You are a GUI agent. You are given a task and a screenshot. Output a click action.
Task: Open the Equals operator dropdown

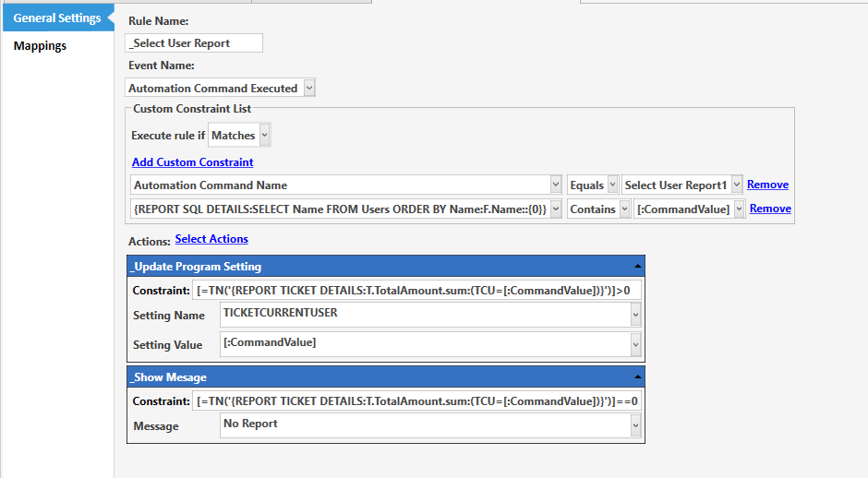coord(612,185)
